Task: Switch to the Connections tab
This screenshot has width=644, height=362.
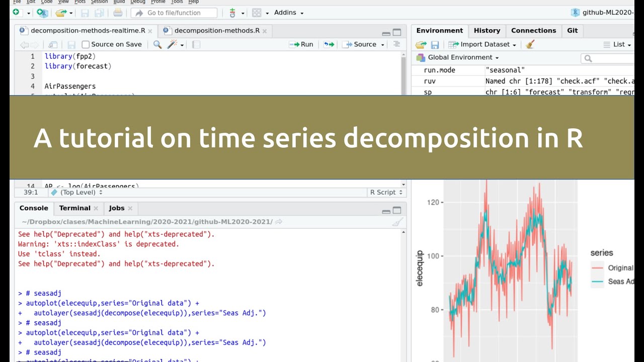Action: (534, 31)
